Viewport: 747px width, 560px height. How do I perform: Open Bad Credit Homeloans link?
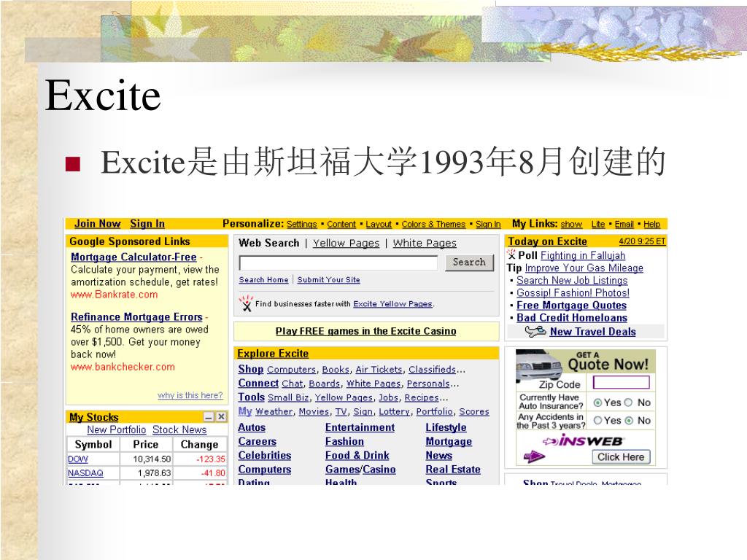coord(572,318)
